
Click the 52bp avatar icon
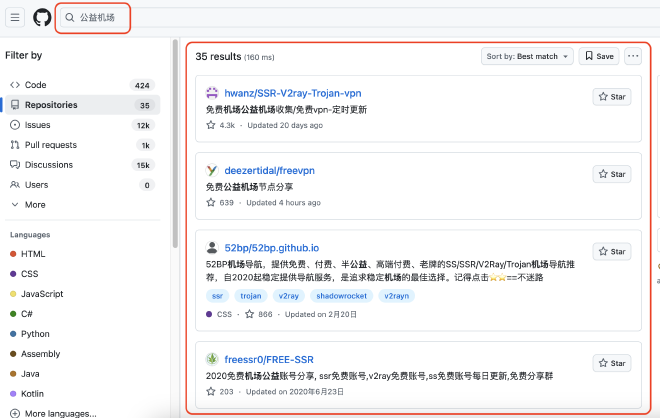coord(212,248)
